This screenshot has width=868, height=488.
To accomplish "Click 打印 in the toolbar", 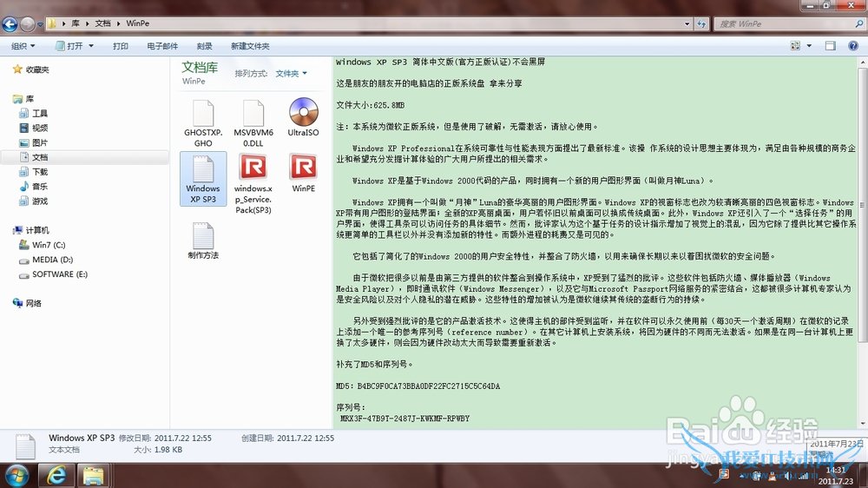I will [x=121, y=46].
